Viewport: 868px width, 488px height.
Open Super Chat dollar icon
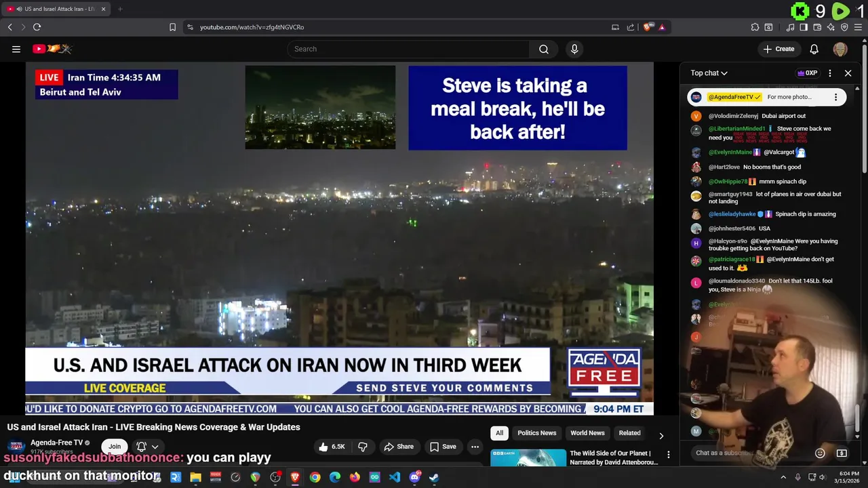[842, 453]
